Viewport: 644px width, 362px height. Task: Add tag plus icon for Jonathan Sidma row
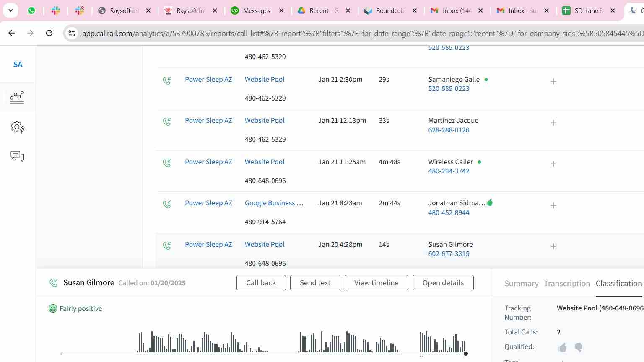553,205
